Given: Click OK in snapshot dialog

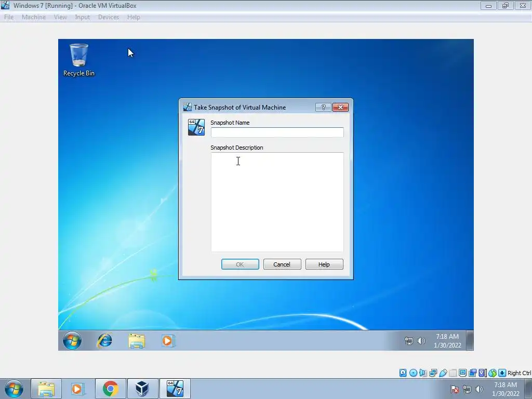Looking at the screenshot, I should click(240, 264).
